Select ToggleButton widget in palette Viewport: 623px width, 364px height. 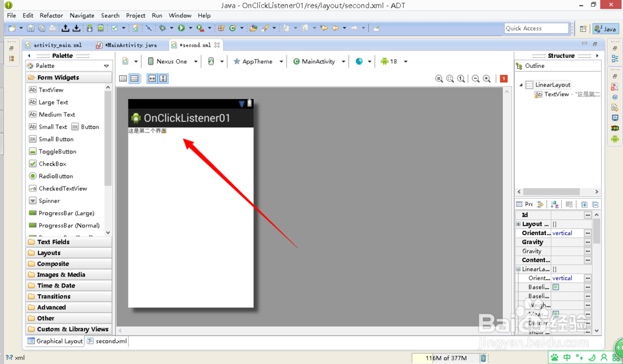point(52,151)
